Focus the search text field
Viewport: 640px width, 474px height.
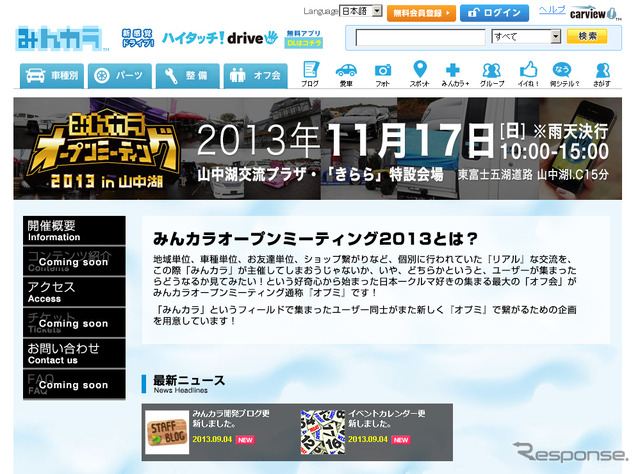click(420, 37)
